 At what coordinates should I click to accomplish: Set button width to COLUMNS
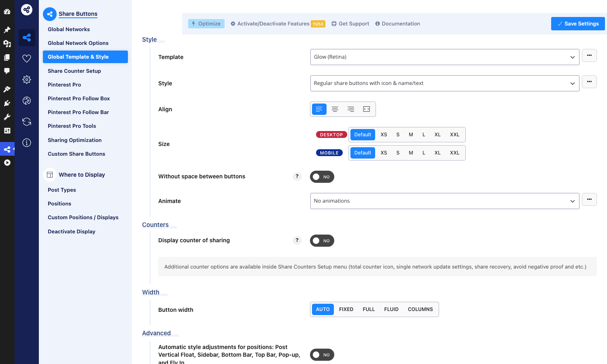420,309
